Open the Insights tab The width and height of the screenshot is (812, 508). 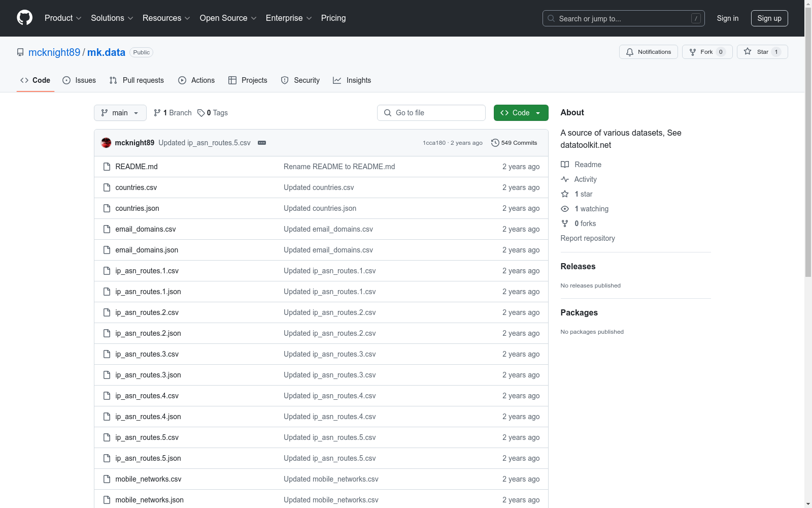352,80
